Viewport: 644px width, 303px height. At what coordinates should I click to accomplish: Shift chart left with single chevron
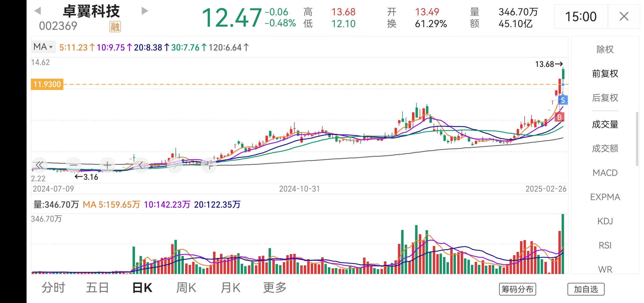click(x=141, y=165)
